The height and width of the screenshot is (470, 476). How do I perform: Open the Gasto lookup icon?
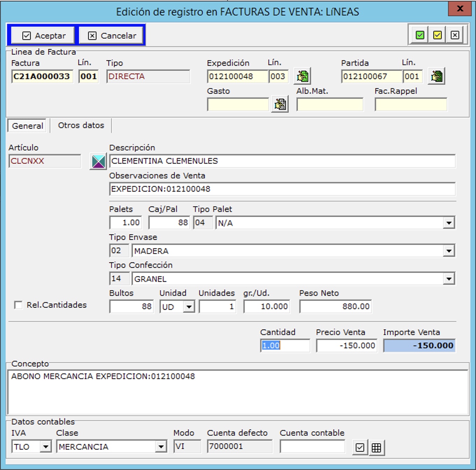(x=280, y=104)
